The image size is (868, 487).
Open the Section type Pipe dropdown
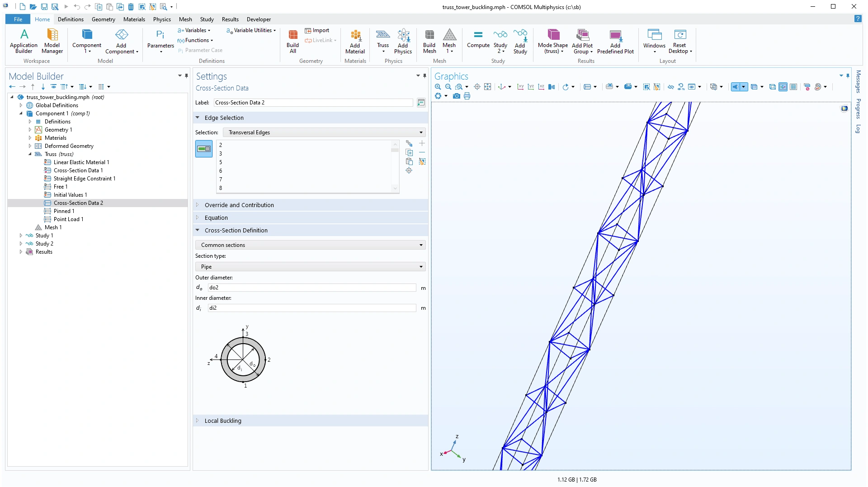[310, 267]
